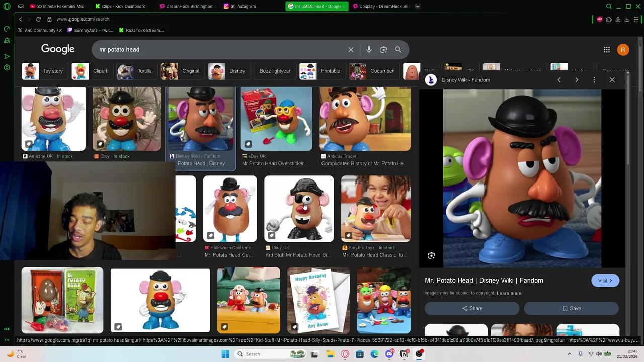The width and height of the screenshot is (644, 362).
Task: Open File Explorer from taskbar
Action: pos(330,354)
